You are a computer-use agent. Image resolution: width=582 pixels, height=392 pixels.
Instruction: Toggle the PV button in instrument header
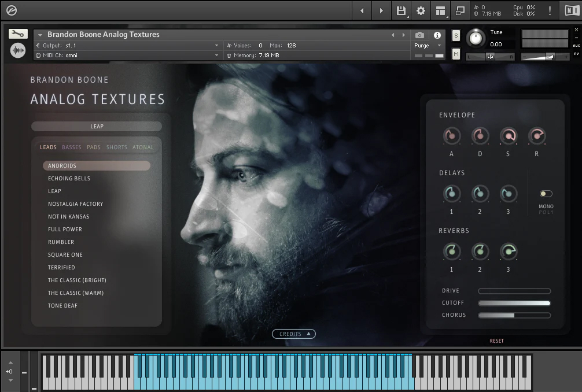coord(576,54)
